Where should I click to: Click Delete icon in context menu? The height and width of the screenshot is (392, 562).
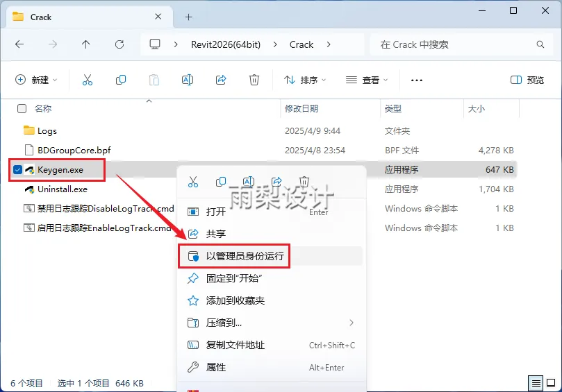(304, 182)
